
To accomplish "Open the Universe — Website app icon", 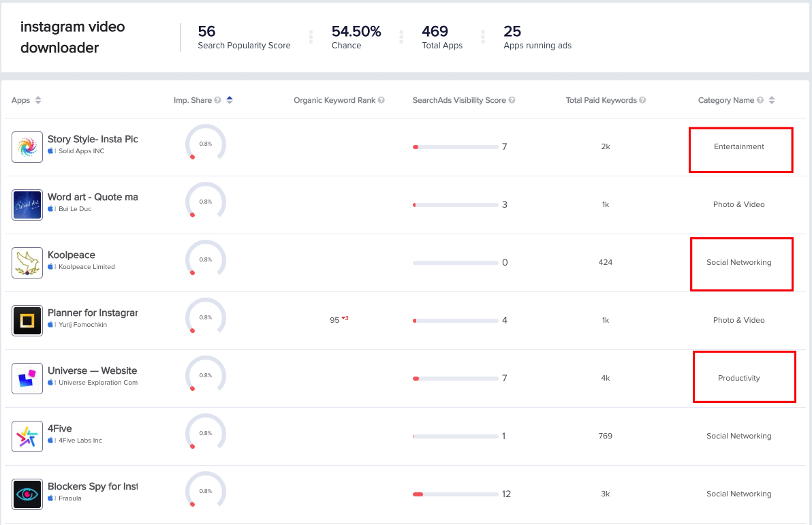I will point(27,379).
